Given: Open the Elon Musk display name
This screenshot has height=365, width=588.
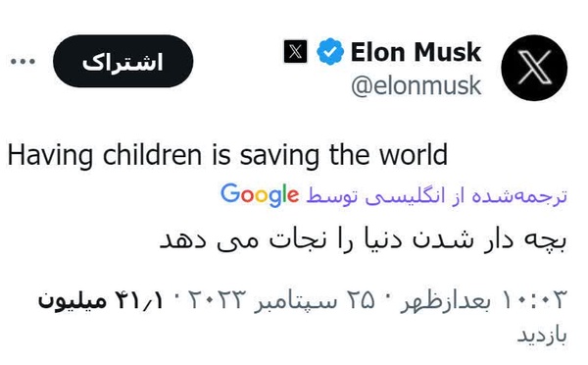Looking at the screenshot, I should [416, 52].
